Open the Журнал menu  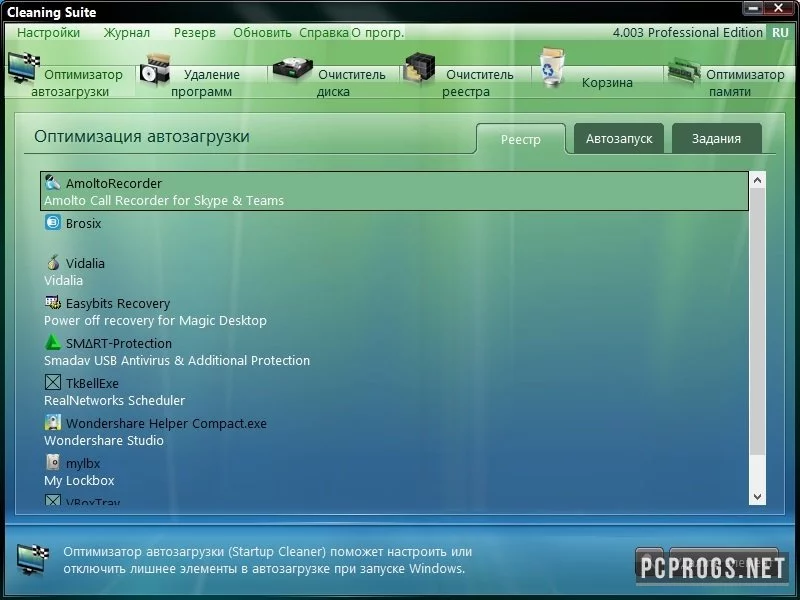[127, 33]
